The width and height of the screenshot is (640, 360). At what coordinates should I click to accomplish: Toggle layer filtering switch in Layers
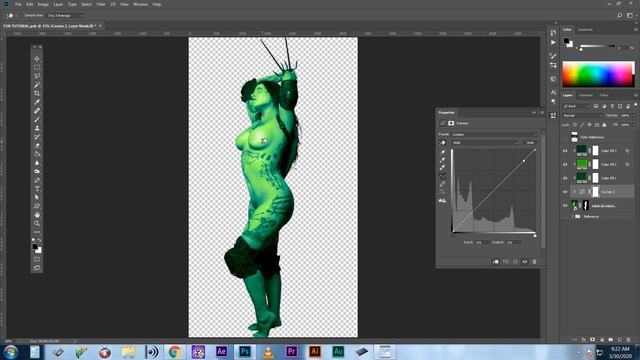pyautogui.click(x=636, y=105)
